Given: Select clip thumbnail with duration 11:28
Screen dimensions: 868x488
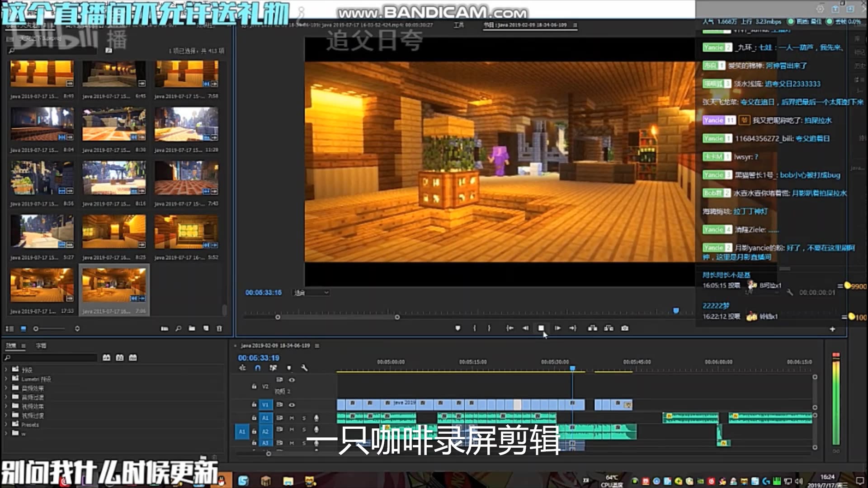Looking at the screenshot, I should (186, 124).
